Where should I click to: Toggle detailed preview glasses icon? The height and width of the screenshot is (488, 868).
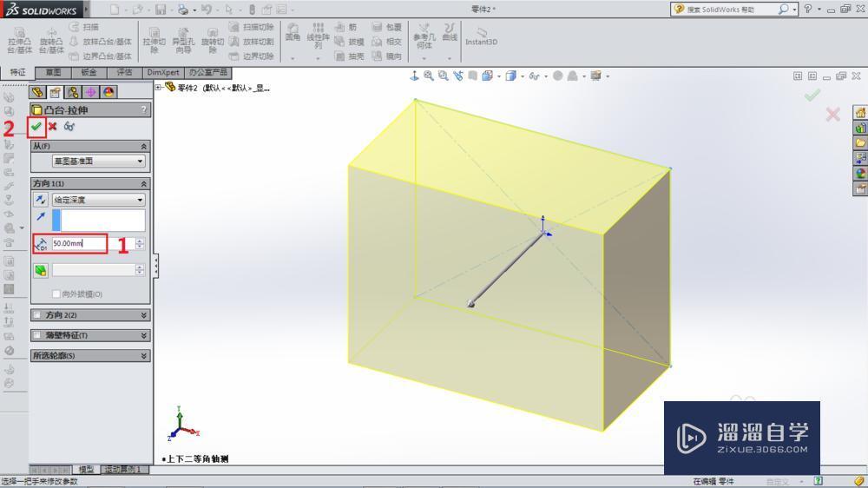tap(69, 126)
